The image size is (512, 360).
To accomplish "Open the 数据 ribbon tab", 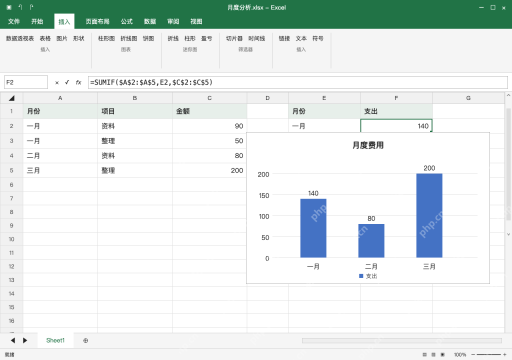I will [x=150, y=22].
